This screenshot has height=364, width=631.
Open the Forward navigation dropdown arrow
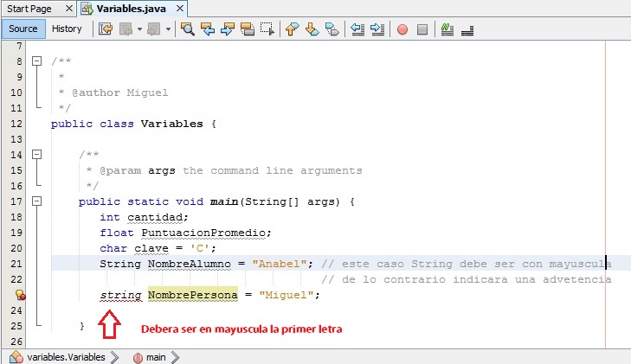168,29
